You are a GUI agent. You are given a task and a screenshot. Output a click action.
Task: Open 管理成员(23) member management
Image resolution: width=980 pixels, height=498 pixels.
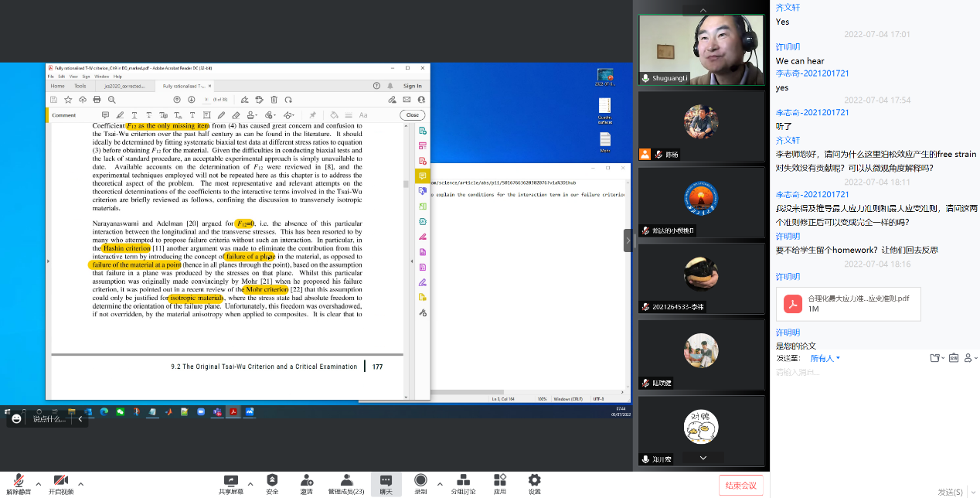click(x=346, y=480)
